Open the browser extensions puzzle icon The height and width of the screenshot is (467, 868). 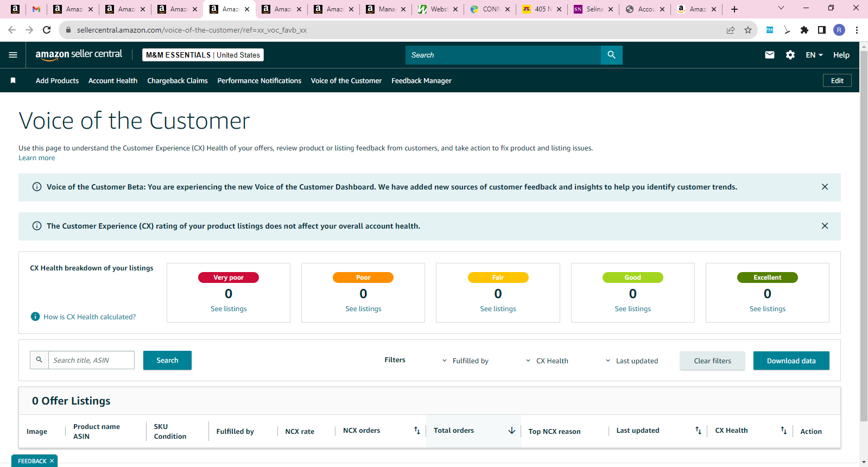click(x=804, y=30)
